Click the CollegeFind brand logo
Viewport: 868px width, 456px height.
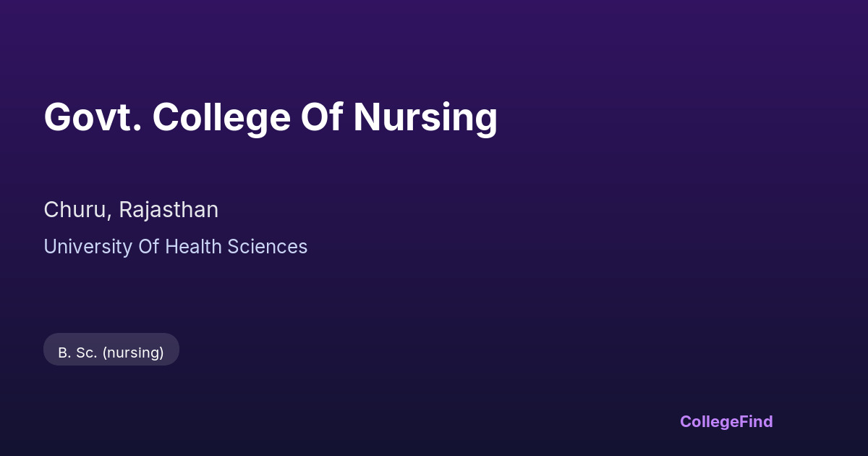pos(726,421)
